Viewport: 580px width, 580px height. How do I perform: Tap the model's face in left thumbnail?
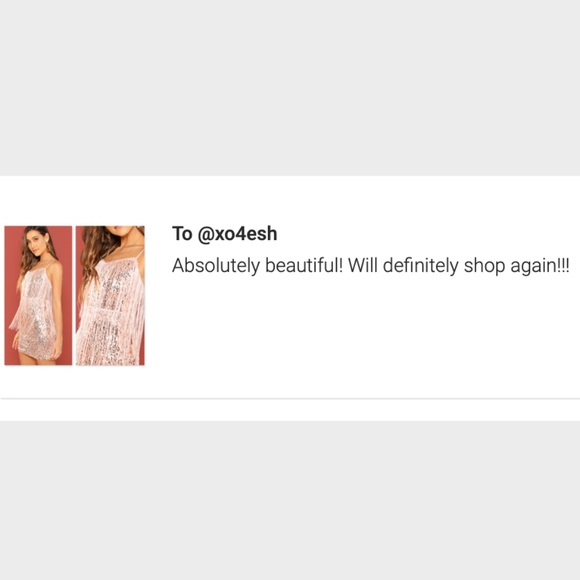33,242
